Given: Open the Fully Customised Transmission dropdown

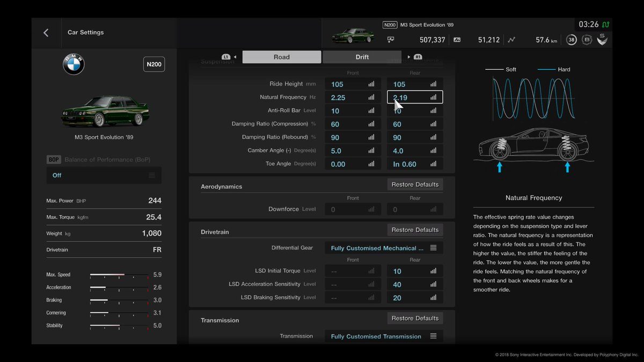Looking at the screenshot, I should (x=384, y=336).
